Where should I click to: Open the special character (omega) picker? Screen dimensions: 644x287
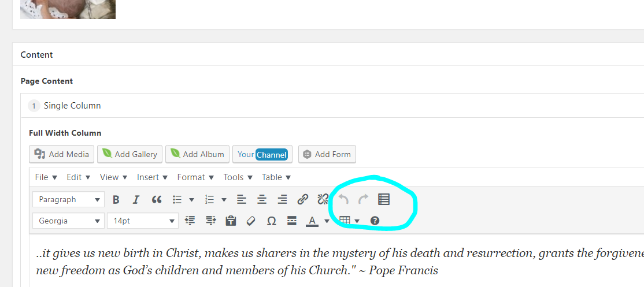click(271, 221)
